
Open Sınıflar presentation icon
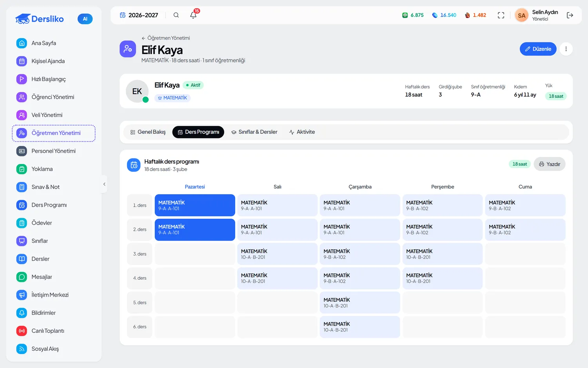pos(22,241)
